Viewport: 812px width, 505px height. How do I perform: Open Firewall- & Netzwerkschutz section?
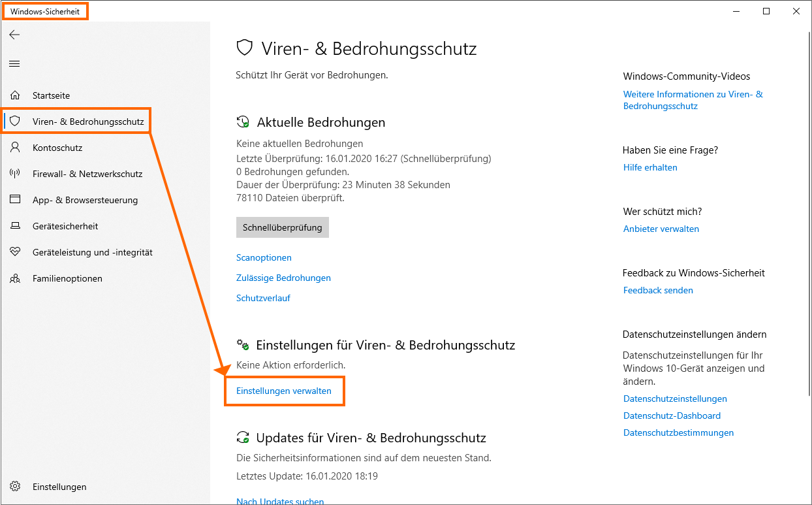click(87, 174)
